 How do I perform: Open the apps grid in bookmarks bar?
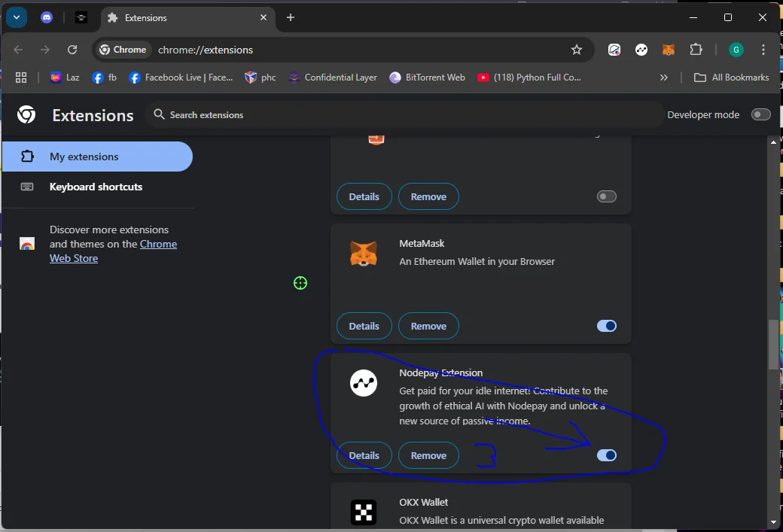[21, 78]
